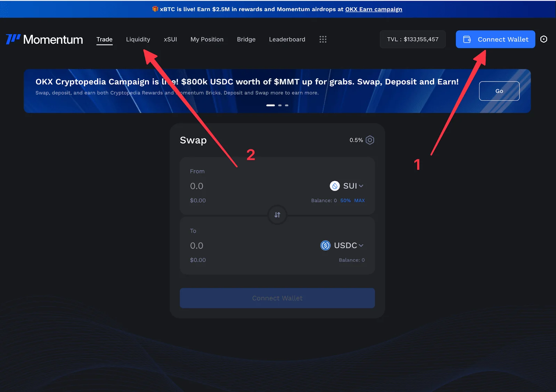Click the wallet icon in header button
556x392 pixels.
[x=467, y=39]
